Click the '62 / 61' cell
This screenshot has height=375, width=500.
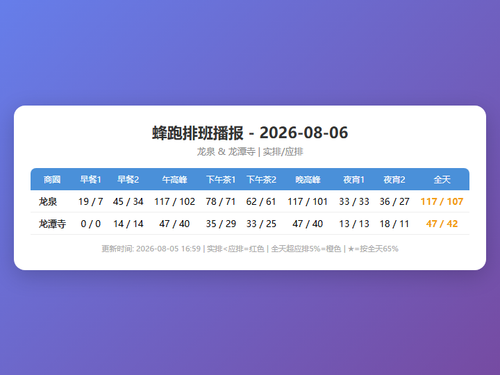click(261, 201)
